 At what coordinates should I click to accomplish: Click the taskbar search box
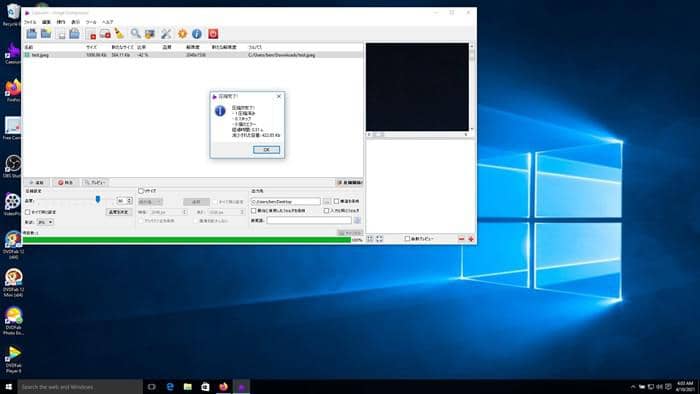pos(80,387)
